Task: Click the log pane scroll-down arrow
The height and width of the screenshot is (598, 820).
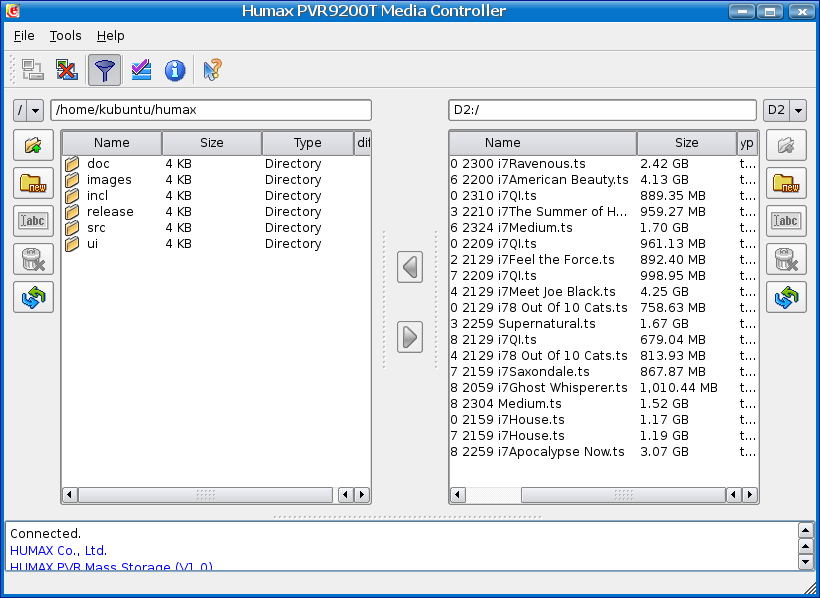Action: tap(806, 562)
